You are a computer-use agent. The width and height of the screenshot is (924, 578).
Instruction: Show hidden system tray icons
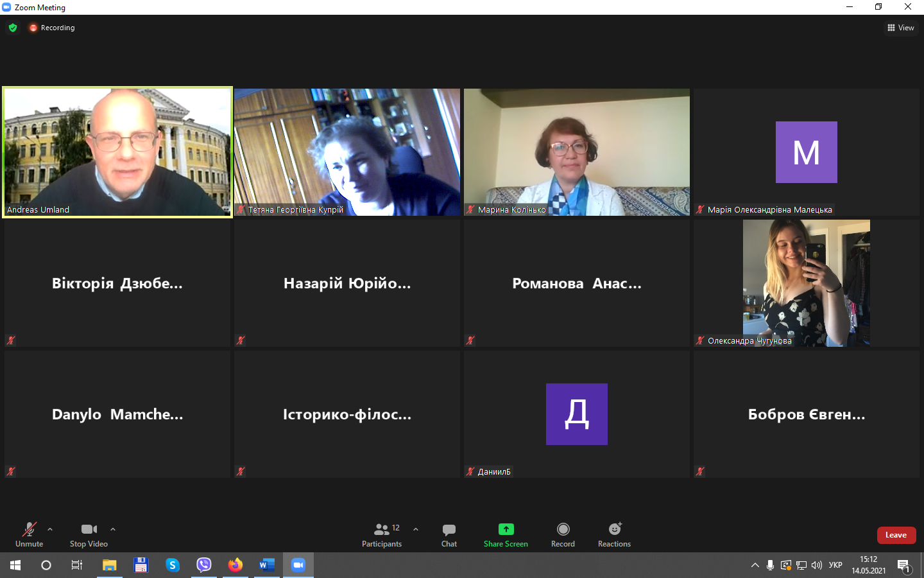755,565
